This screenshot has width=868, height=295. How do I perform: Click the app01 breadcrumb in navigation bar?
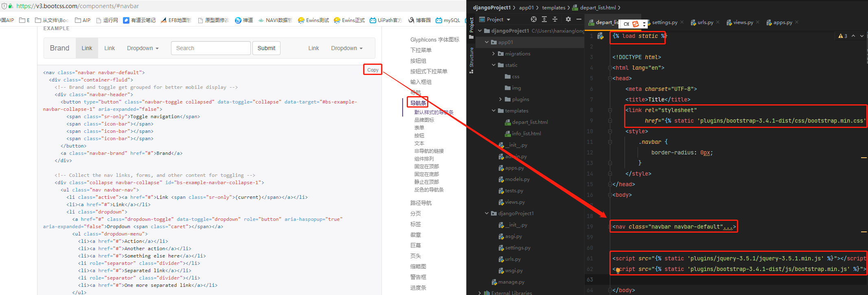coord(526,7)
